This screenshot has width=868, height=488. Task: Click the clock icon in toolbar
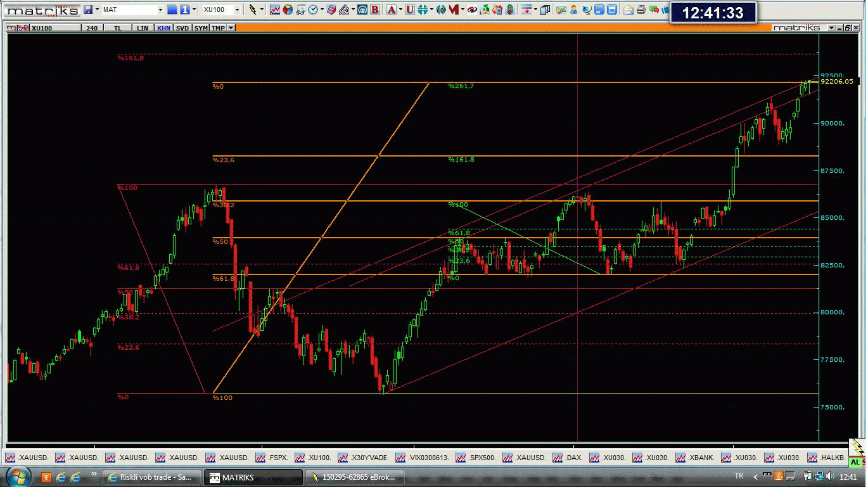313,10
